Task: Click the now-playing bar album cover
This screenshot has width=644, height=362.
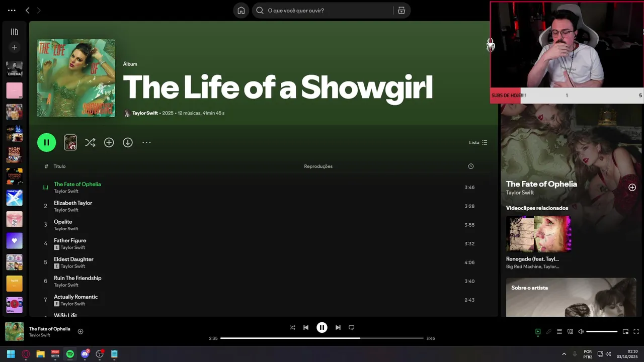Action: tap(15, 331)
